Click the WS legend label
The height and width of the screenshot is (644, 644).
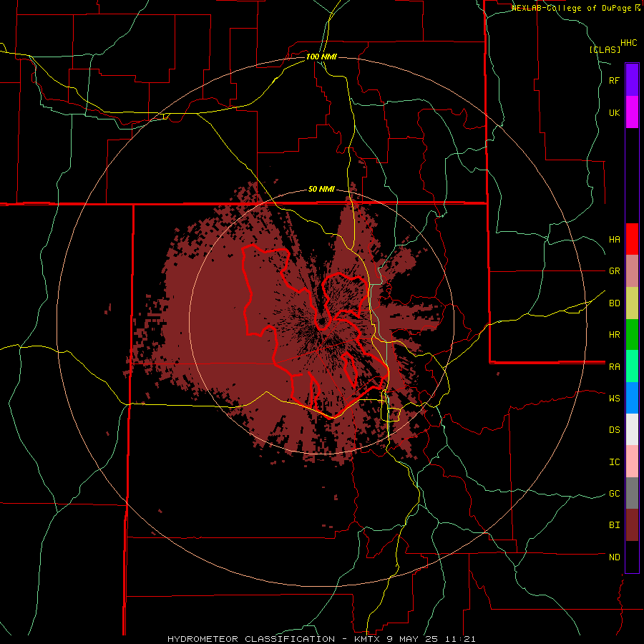[615, 399]
